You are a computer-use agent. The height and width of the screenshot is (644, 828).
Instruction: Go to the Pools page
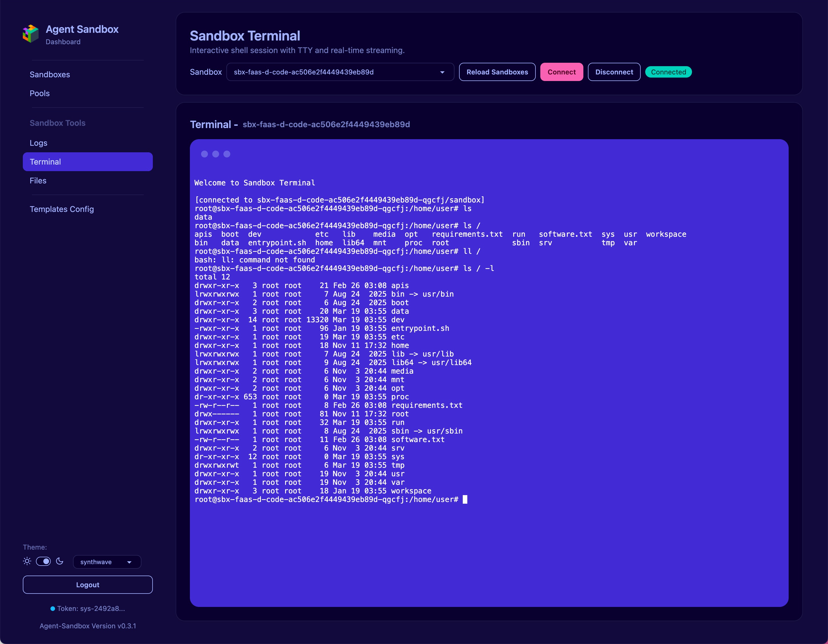point(39,93)
